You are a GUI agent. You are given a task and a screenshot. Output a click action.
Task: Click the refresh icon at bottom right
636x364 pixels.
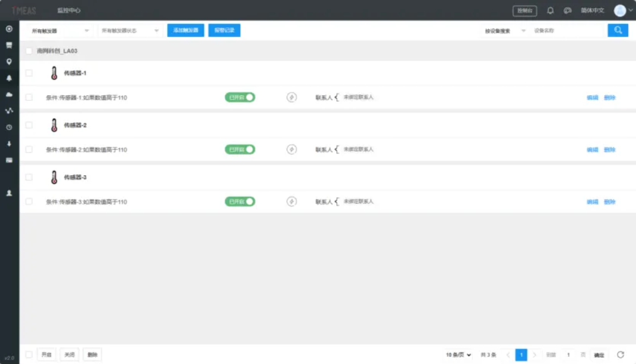621,355
